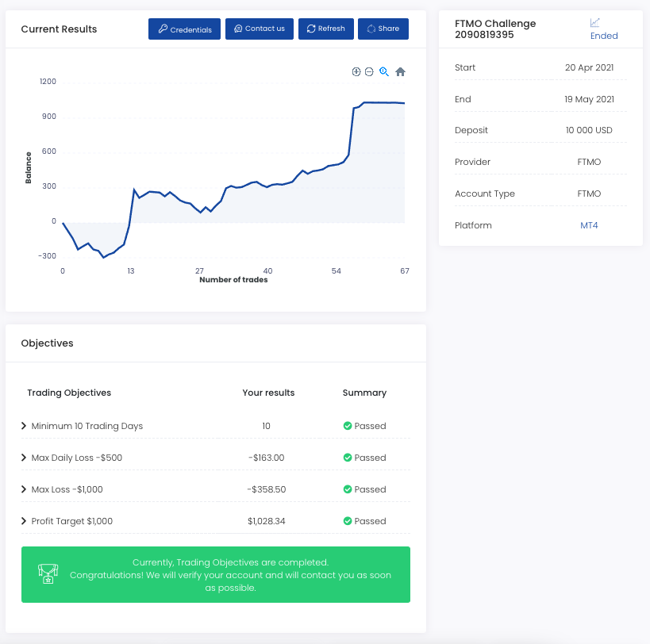Click the -$163.00 result value
Image resolution: width=650 pixels, height=644 pixels.
(266, 458)
